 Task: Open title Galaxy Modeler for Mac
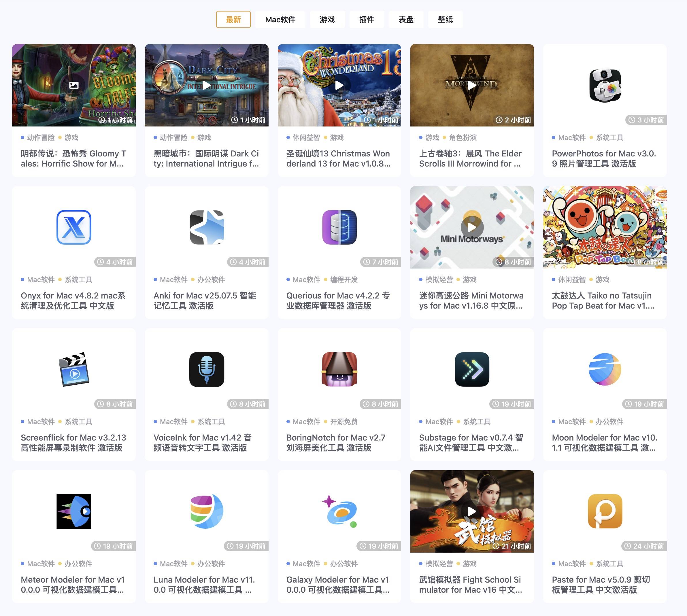338,585
